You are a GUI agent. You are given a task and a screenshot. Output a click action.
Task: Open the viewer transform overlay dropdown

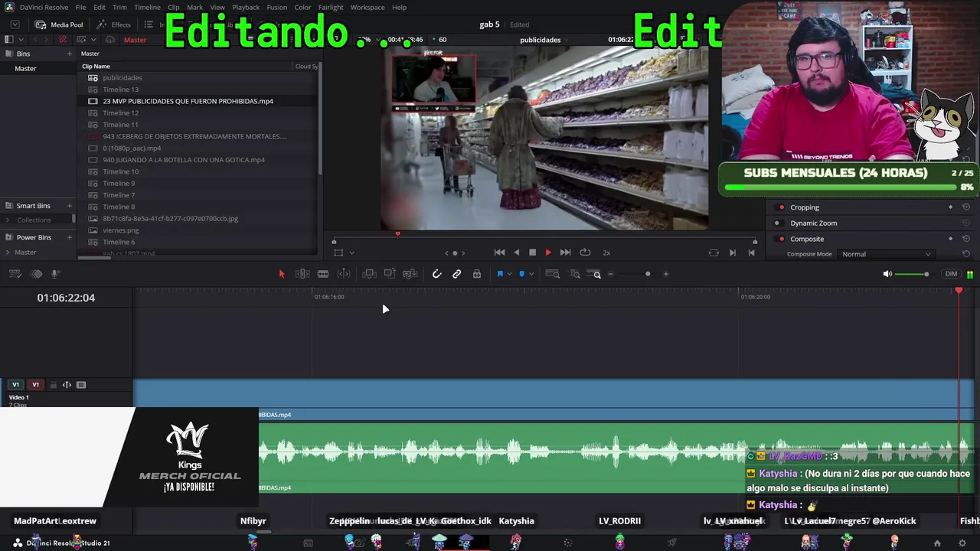[x=351, y=253]
